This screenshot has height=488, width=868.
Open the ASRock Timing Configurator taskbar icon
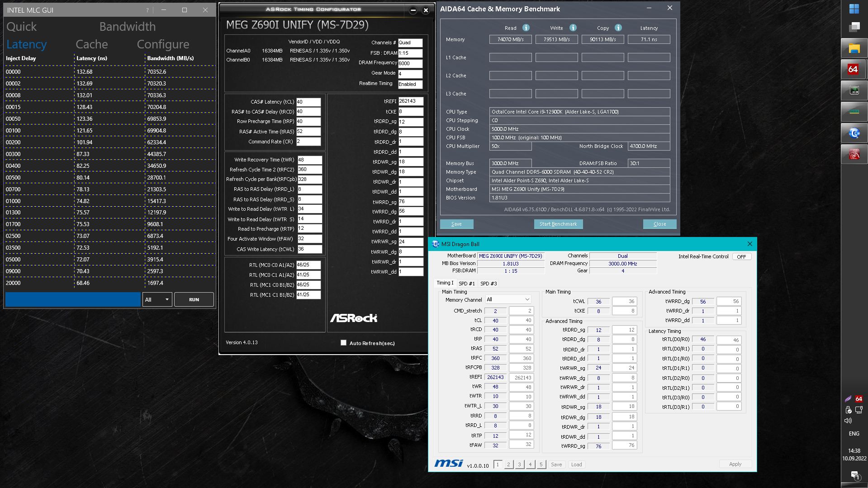click(x=854, y=90)
